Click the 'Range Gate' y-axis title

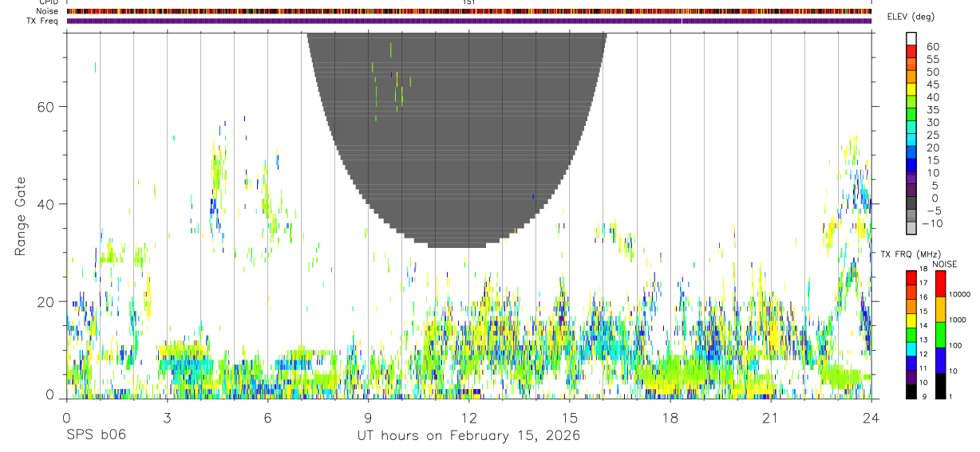[x=20, y=216]
